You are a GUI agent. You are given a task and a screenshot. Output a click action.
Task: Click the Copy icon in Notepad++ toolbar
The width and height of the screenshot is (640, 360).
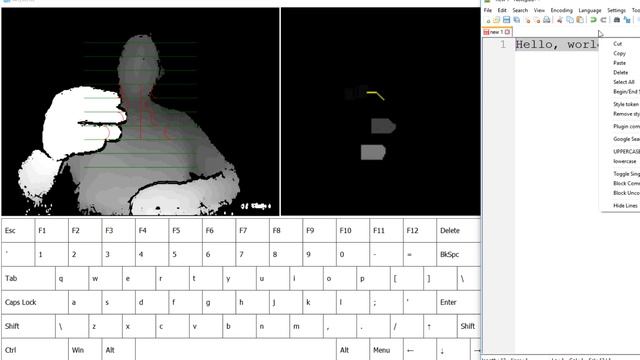pyautogui.click(x=570, y=20)
